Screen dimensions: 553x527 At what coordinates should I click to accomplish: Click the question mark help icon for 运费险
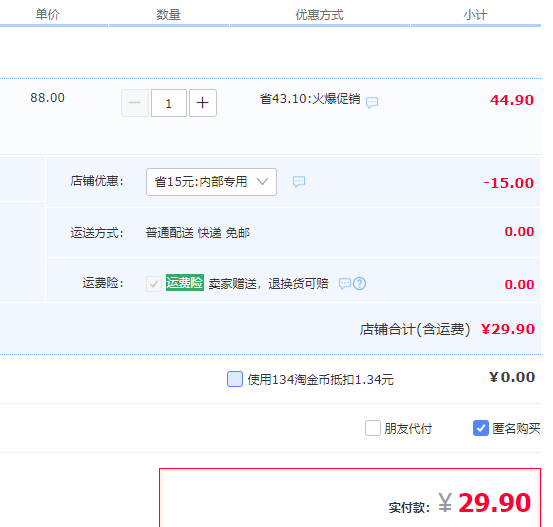point(359,284)
